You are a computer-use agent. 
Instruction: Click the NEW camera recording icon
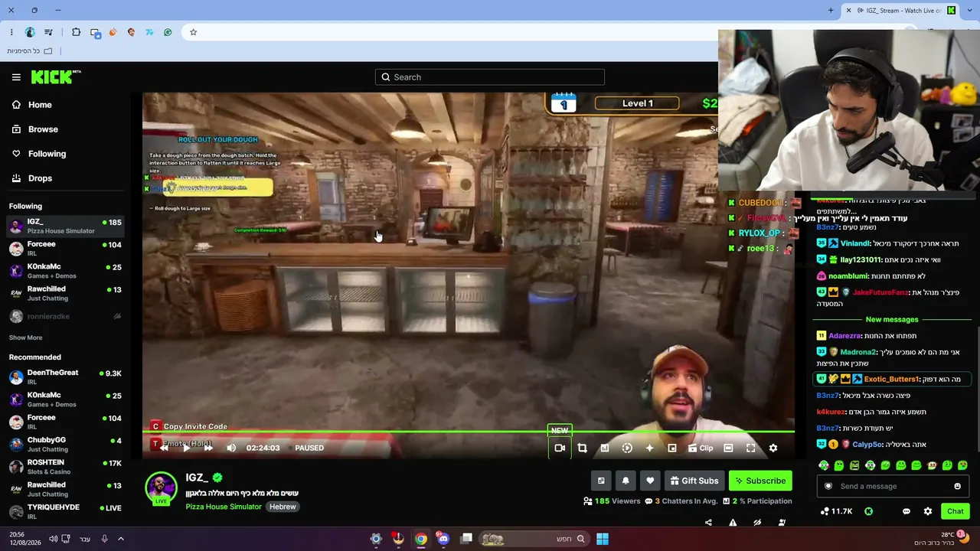(x=560, y=448)
